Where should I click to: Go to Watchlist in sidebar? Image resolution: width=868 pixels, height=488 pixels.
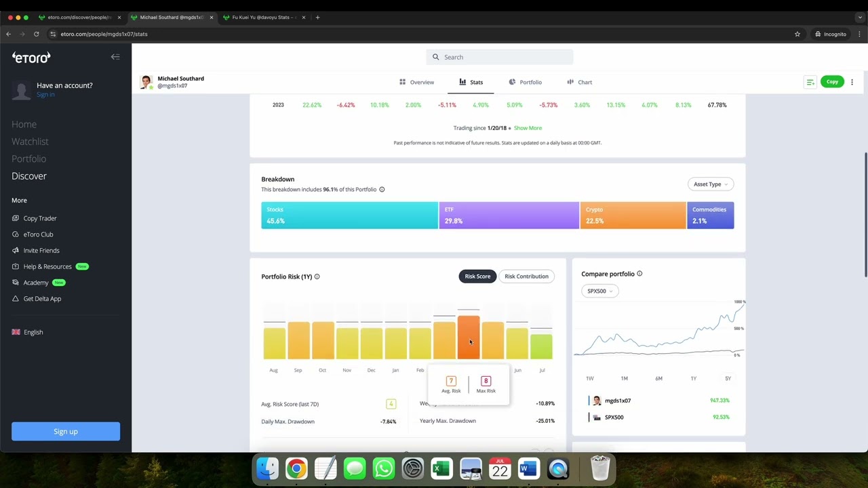30,142
